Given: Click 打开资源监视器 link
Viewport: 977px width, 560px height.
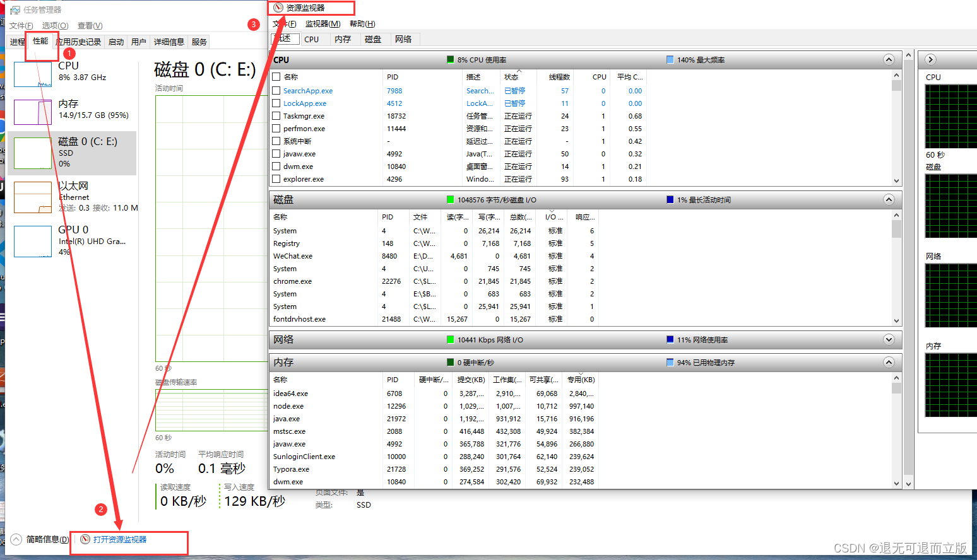Looking at the screenshot, I should 120,539.
